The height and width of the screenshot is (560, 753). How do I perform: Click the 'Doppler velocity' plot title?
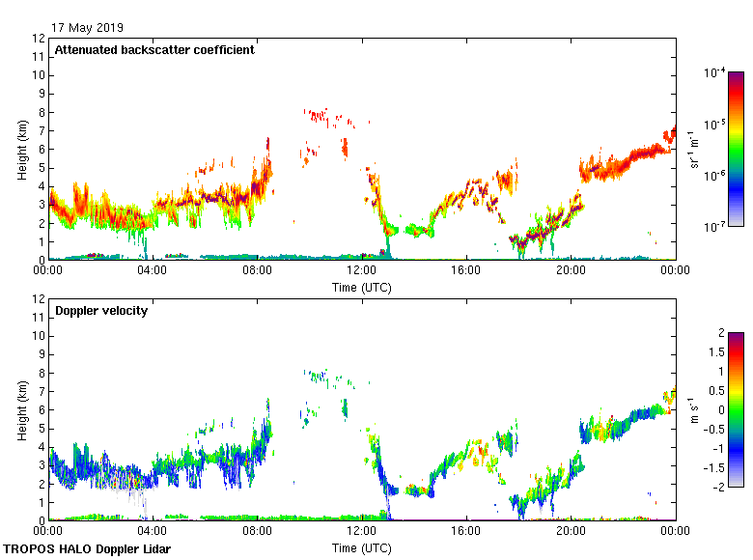[101, 311]
